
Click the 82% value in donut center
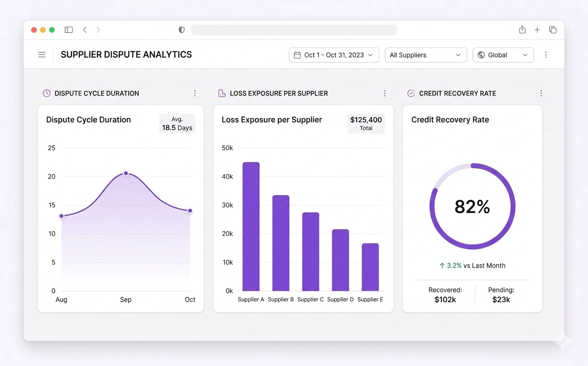coord(472,207)
